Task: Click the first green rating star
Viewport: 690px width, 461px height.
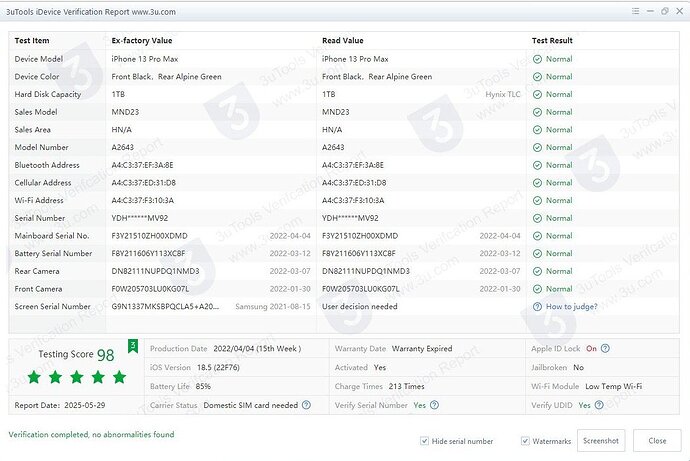Action: click(x=34, y=377)
